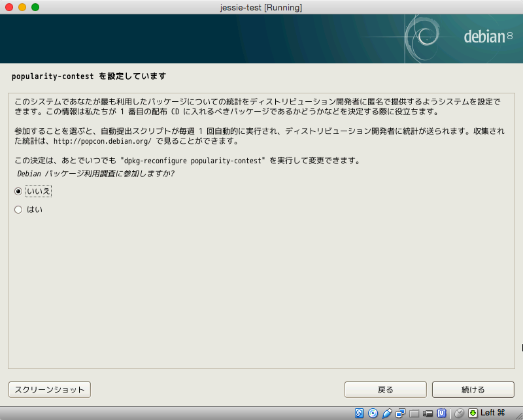Click the スクリーンショット button

(50, 390)
